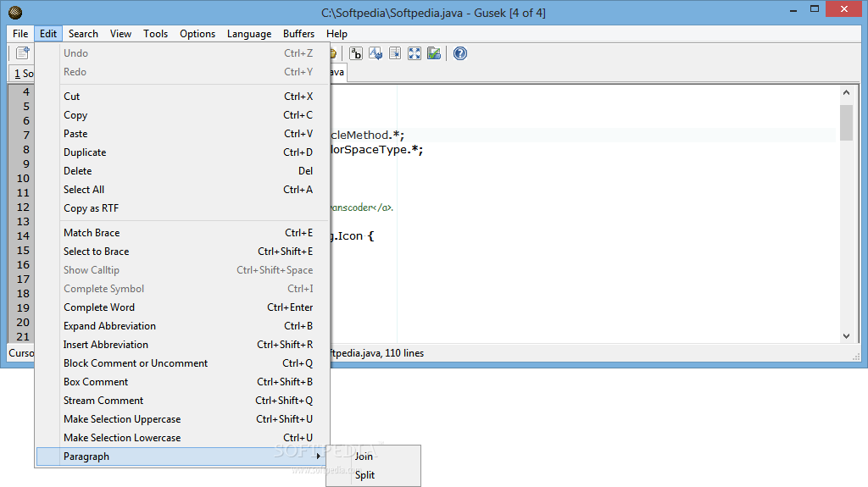Click the code text 'cleMethod.*;'
868x487 pixels.
pos(368,135)
